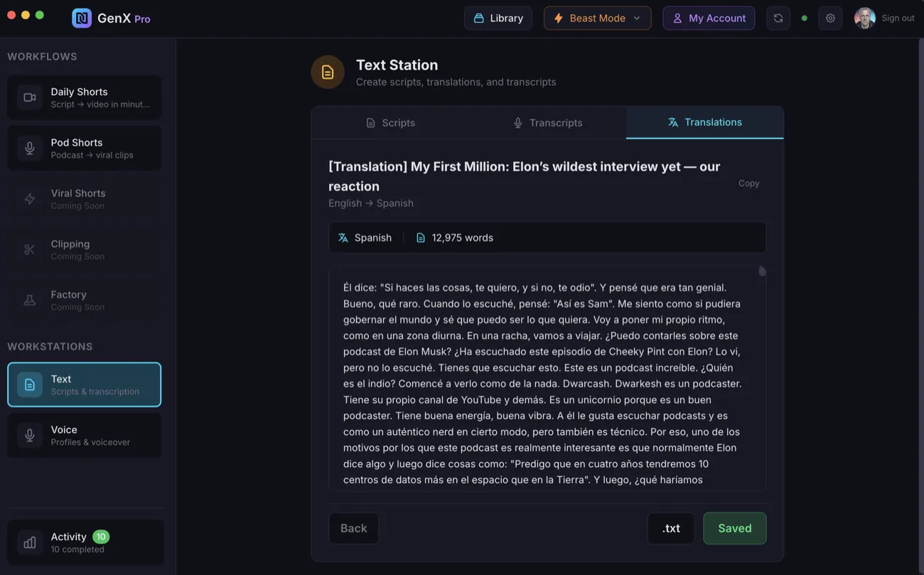
Task: Click the Pod Shorts microphone icon
Action: click(30, 148)
